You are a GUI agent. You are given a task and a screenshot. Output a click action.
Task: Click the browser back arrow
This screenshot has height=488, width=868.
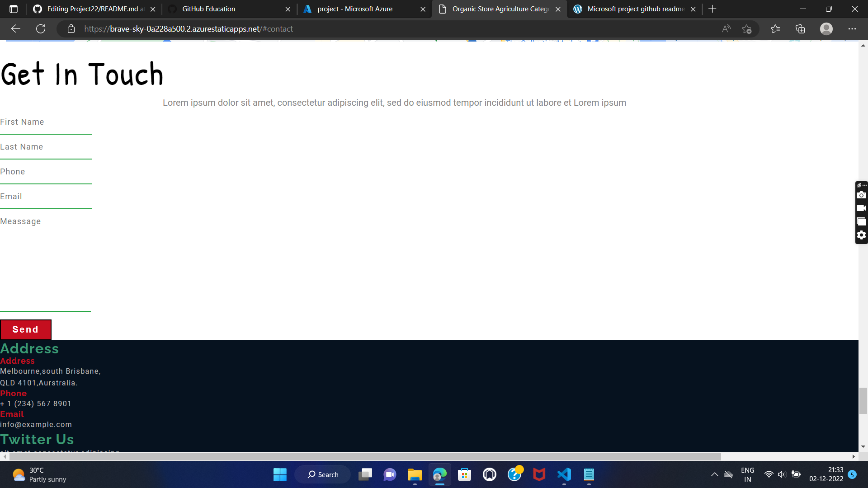click(x=16, y=29)
